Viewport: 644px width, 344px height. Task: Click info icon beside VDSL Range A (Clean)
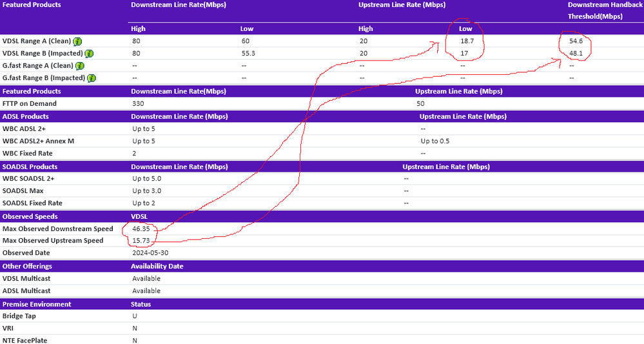pyautogui.click(x=77, y=41)
